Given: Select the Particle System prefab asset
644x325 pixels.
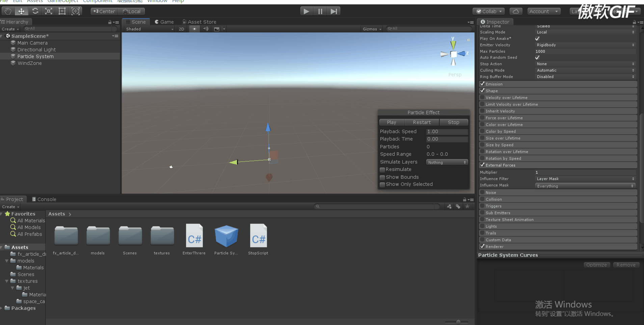Looking at the screenshot, I should (x=226, y=239).
